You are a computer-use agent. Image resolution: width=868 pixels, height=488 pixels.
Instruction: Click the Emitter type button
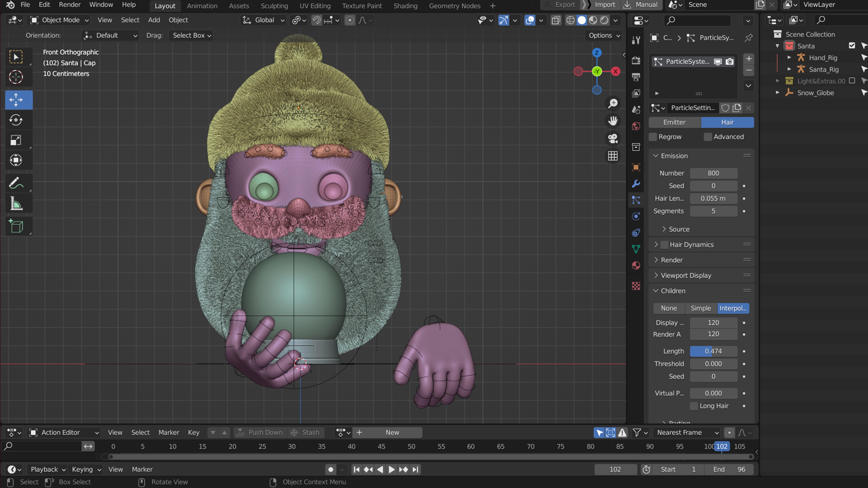pyautogui.click(x=675, y=122)
